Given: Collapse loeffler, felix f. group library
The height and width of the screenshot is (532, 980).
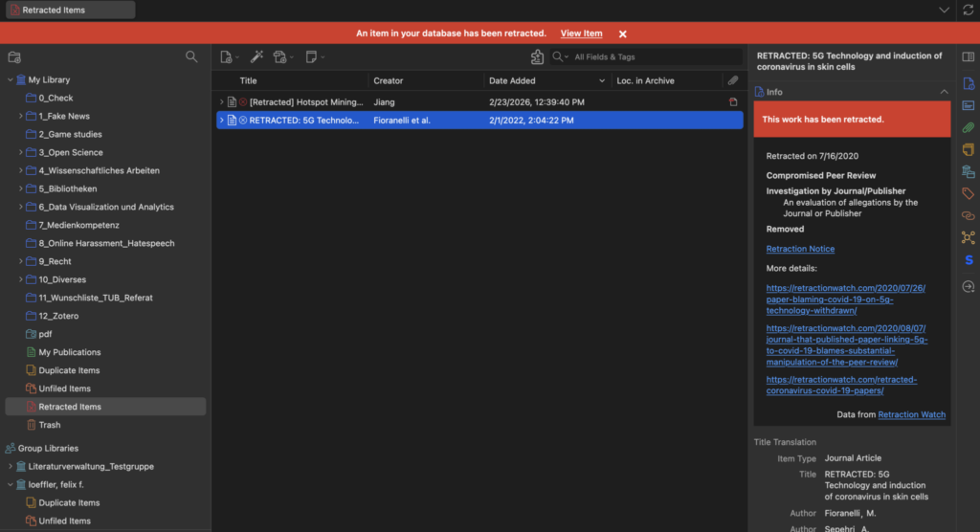Looking at the screenshot, I should [10, 484].
